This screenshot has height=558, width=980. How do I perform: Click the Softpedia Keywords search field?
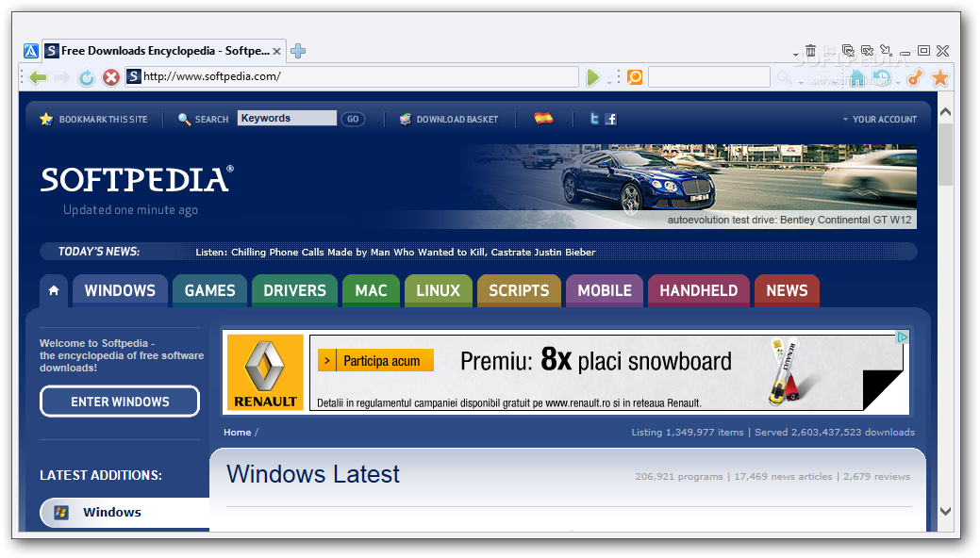click(x=287, y=118)
